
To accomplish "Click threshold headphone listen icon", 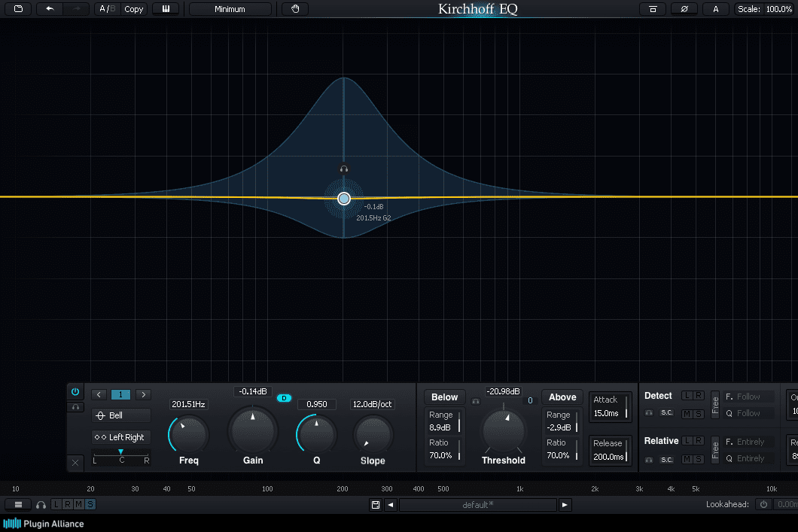I will [475, 401].
